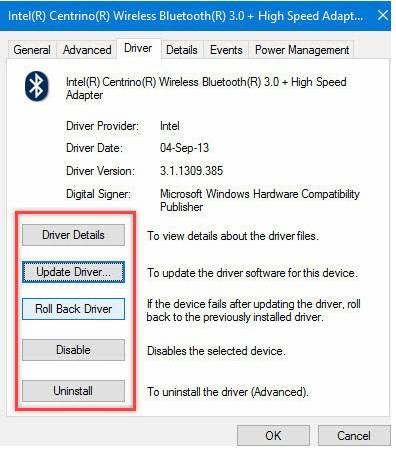
Task: Open the Advanced tab
Action: (x=87, y=50)
